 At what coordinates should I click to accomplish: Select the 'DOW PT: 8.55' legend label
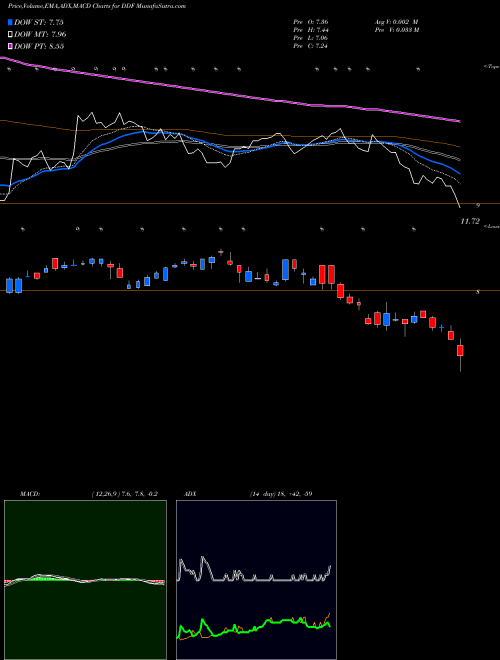[39, 46]
